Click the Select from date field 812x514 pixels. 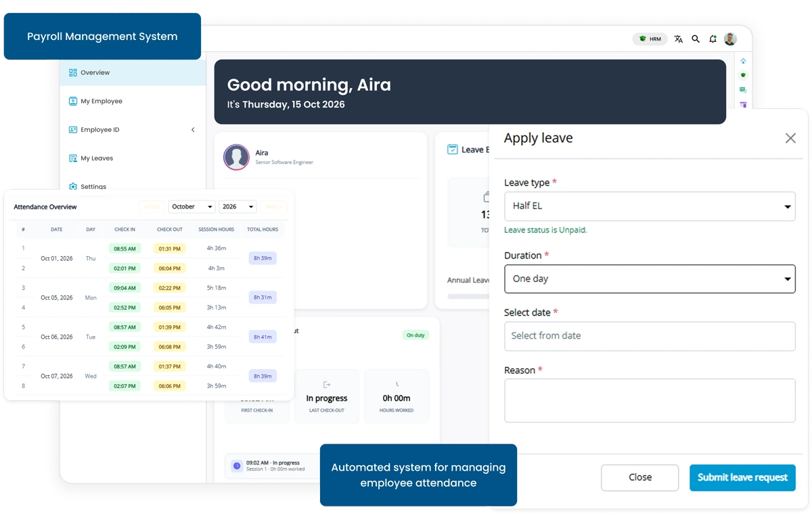tap(650, 336)
